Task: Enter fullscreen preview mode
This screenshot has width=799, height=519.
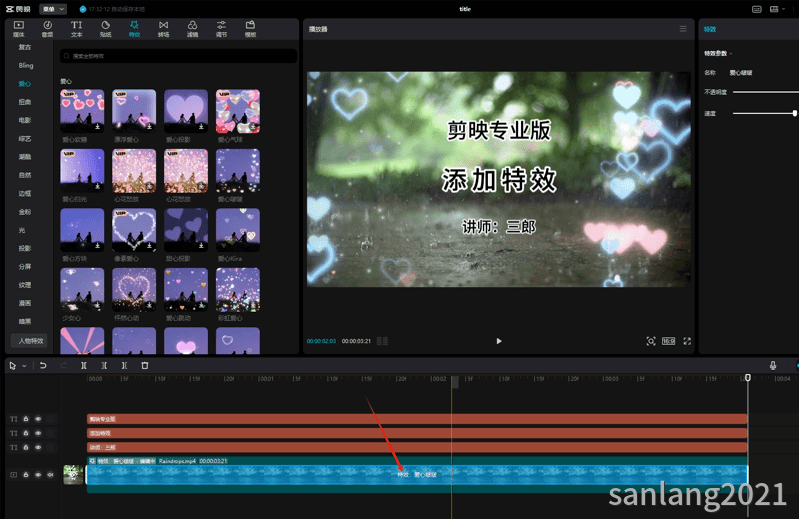Action: (687, 341)
